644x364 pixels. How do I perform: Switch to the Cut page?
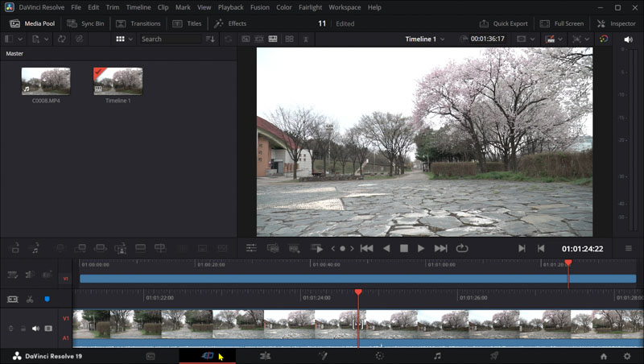(x=208, y=356)
